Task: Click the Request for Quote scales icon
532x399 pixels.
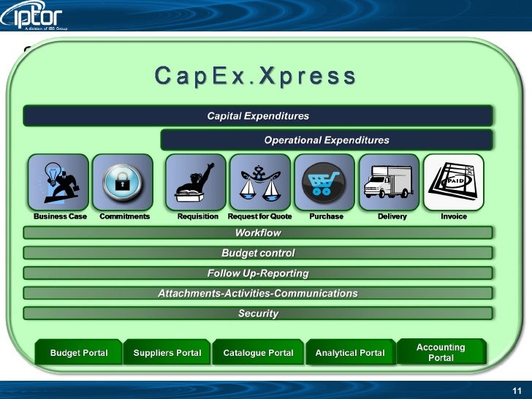Action: tap(260, 182)
